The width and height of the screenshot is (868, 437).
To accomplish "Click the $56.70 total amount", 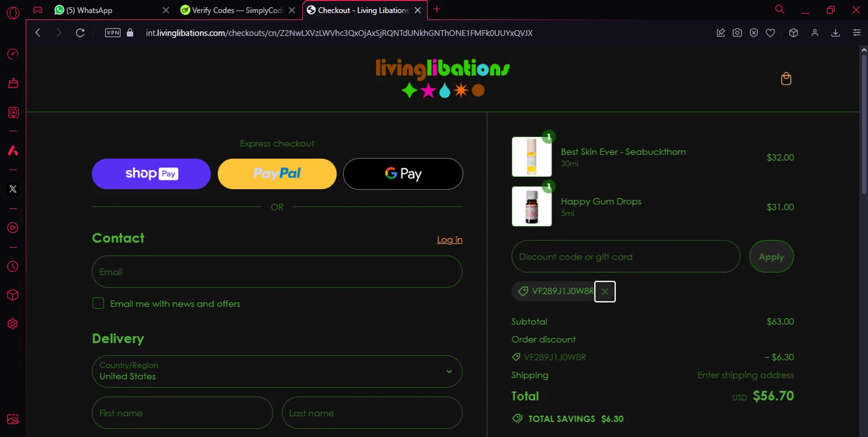I will click(x=773, y=396).
